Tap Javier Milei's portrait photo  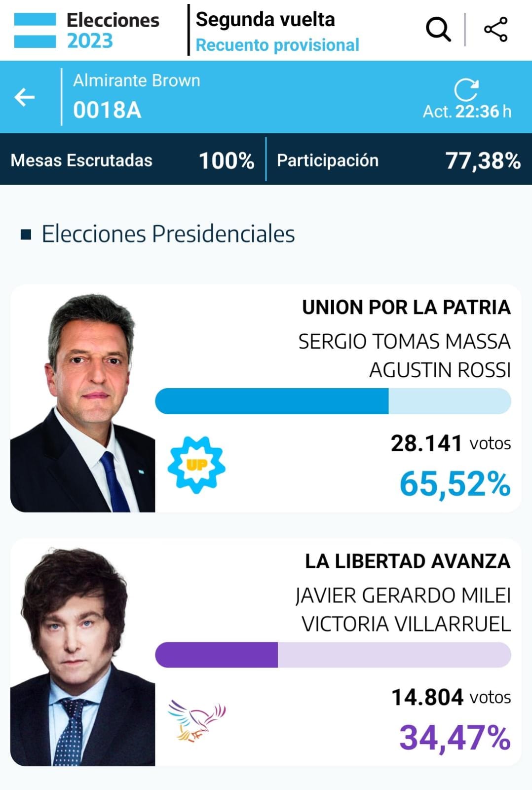pos(83,656)
